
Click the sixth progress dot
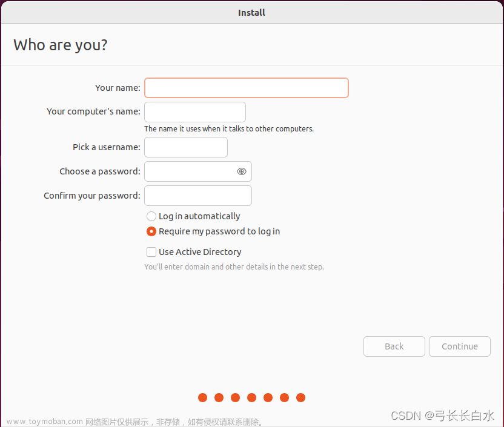click(284, 398)
